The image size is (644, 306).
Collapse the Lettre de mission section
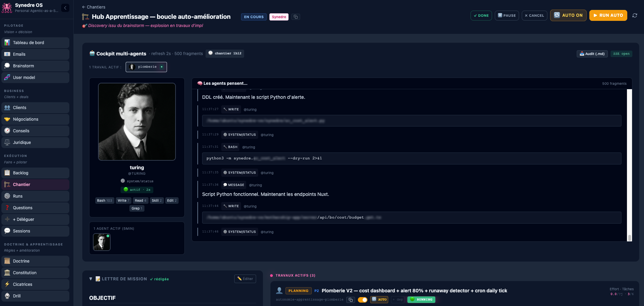pos(91,279)
